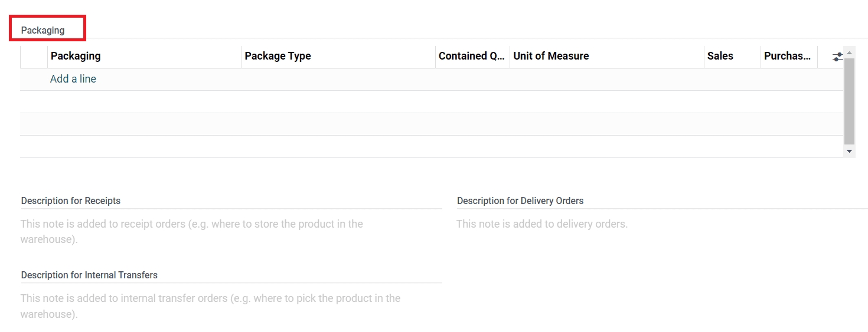Click the Sales column header
868x332 pixels.
coord(720,56)
